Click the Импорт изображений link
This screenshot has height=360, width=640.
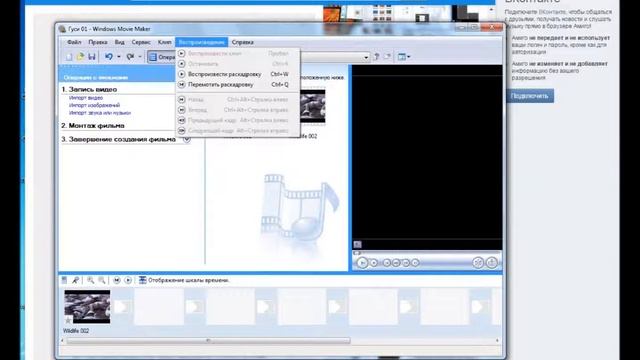[94, 105]
